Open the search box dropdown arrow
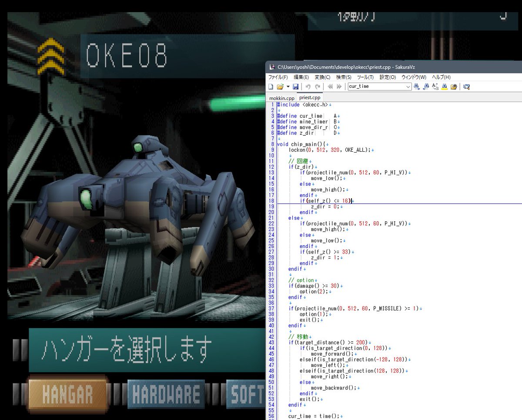Screen dimensions: 522x420 coord(408,87)
